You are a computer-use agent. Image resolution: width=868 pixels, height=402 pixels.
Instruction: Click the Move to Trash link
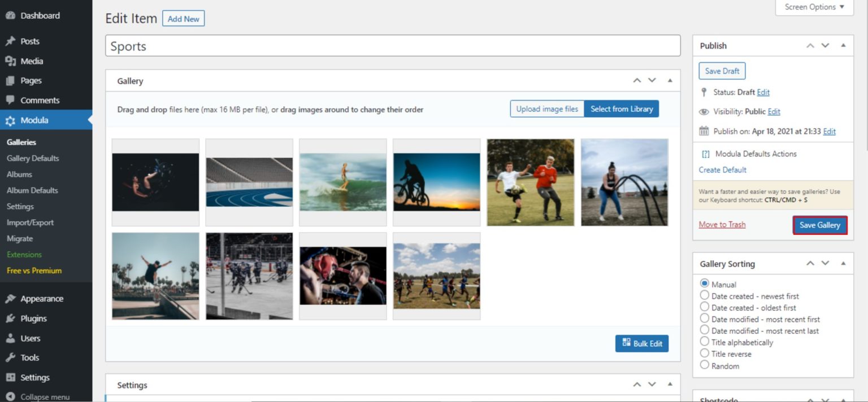[722, 224]
